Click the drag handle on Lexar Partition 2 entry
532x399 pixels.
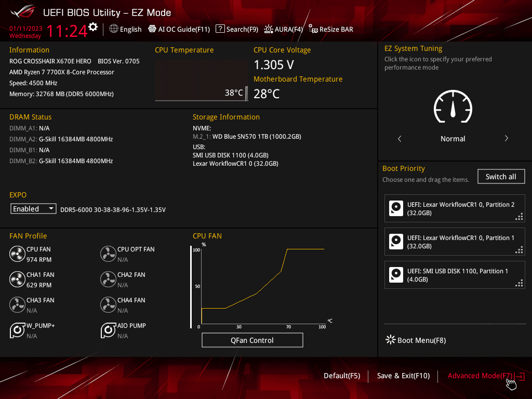[519, 217]
